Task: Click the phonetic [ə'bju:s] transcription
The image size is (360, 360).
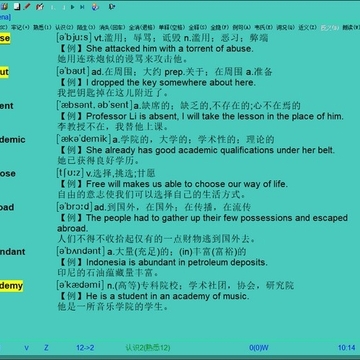Action: pyautogui.click(x=74, y=38)
